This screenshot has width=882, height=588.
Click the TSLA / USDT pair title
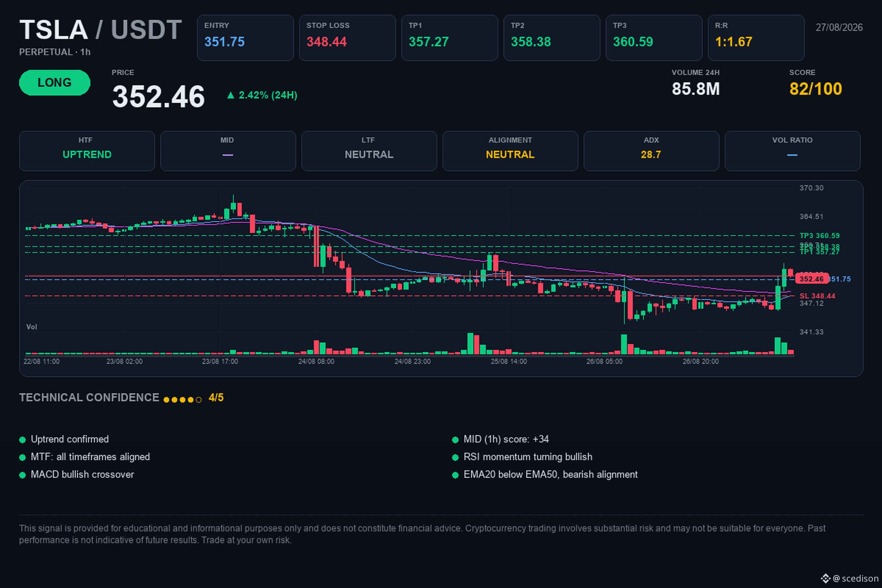pyautogui.click(x=100, y=30)
